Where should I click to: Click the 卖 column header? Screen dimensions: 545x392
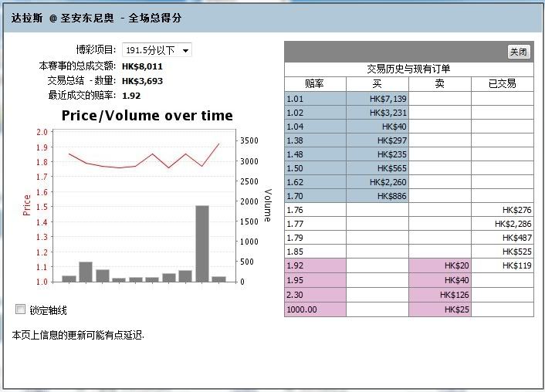(439, 83)
